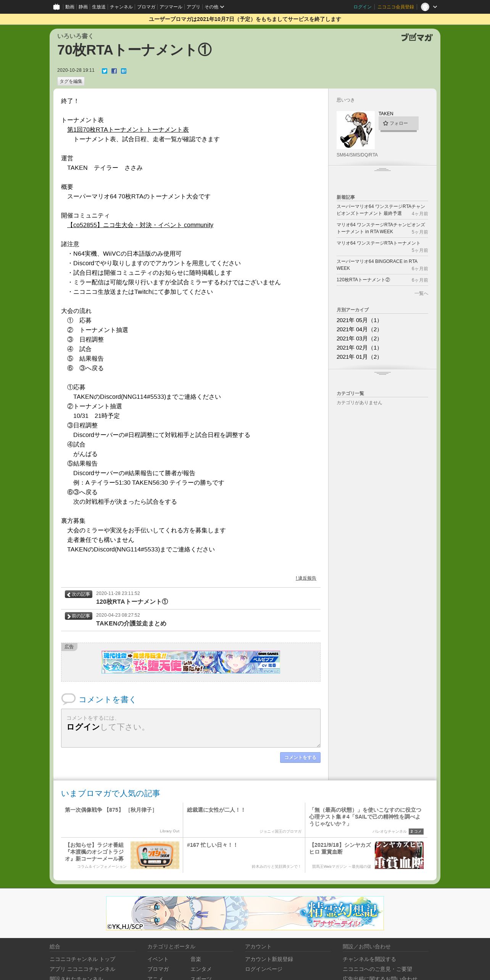Open the co52855 community link
The image size is (490, 980).
pos(140,225)
